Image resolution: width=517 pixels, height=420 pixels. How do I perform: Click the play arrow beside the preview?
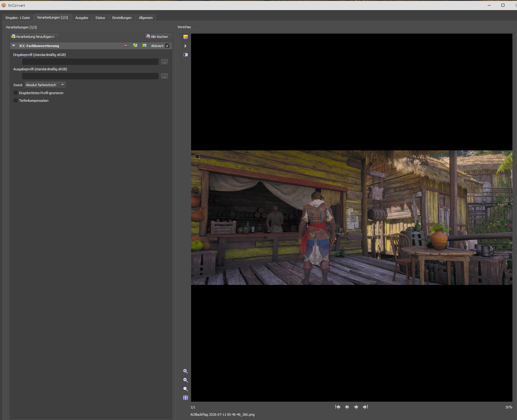coord(185,46)
